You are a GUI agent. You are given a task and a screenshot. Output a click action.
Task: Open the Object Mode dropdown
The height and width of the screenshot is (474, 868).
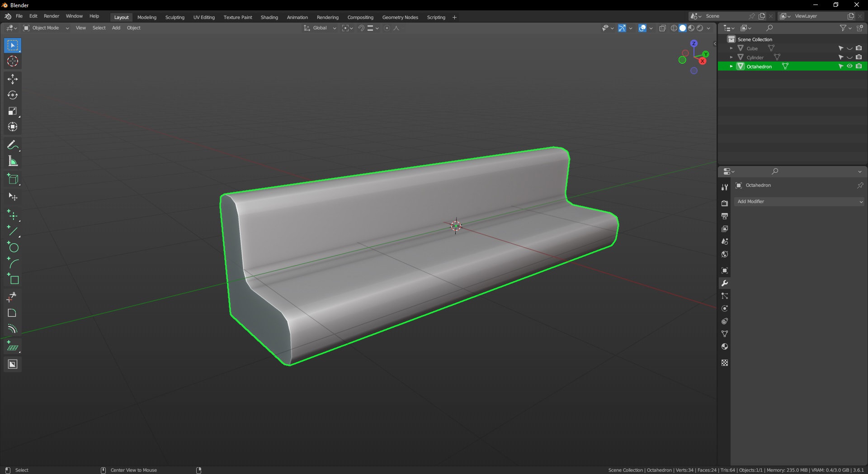(46, 28)
